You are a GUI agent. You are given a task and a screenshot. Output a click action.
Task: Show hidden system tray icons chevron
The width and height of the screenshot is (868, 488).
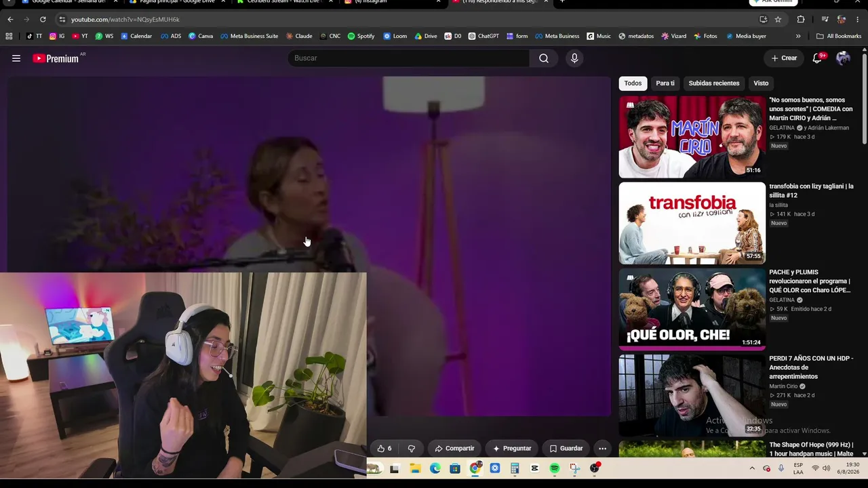[751, 468]
